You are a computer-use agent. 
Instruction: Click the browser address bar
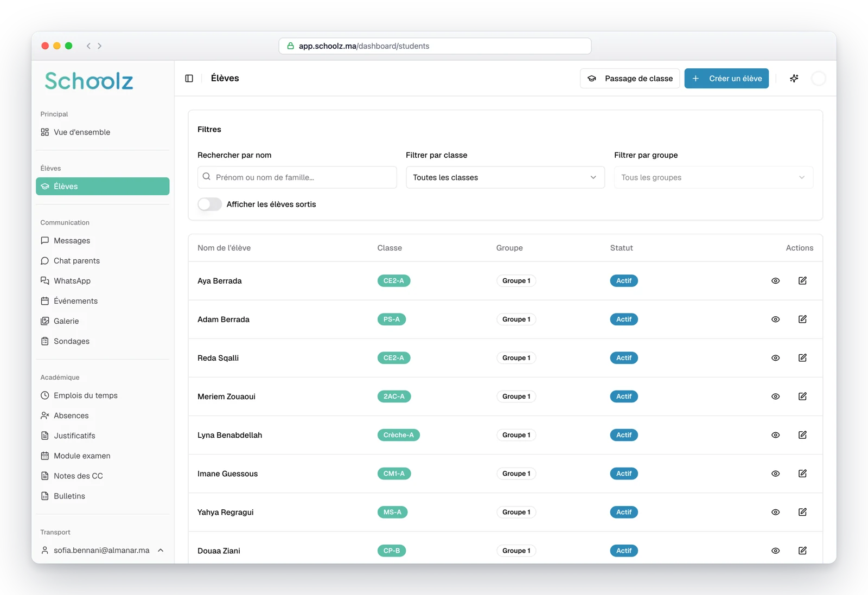click(435, 46)
